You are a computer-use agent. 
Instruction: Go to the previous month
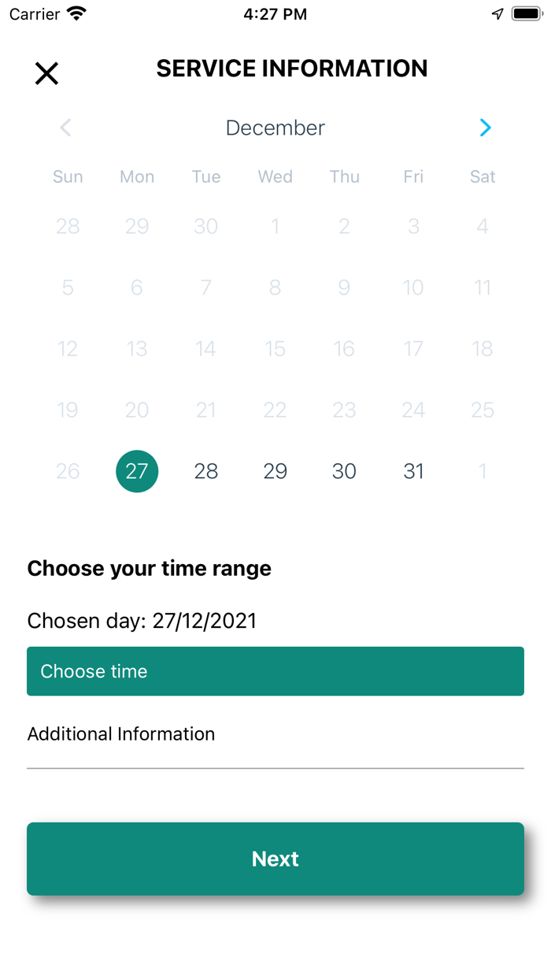tap(66, 128)
